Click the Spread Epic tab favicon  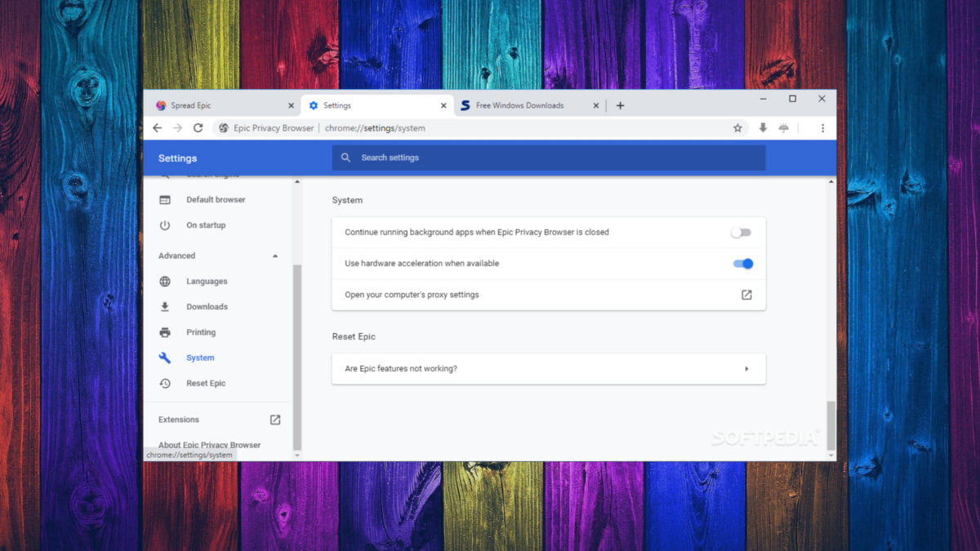click(161, 105)
